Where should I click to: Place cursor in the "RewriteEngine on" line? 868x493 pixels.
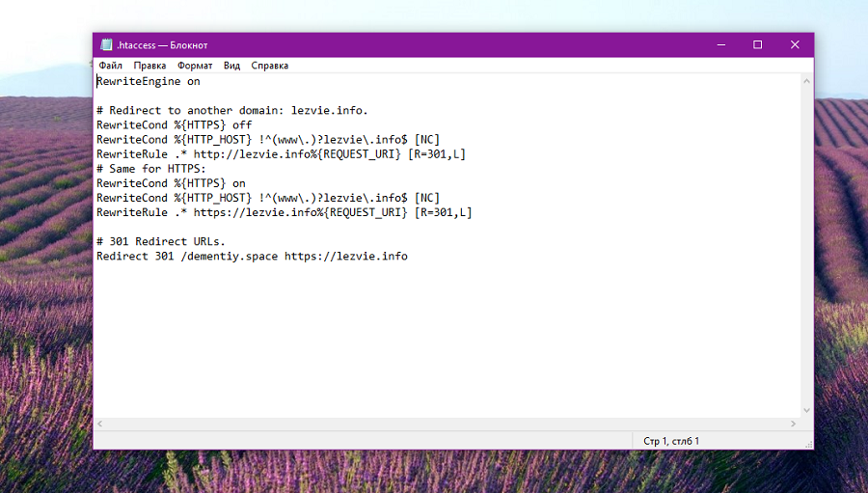coord(148,82)
